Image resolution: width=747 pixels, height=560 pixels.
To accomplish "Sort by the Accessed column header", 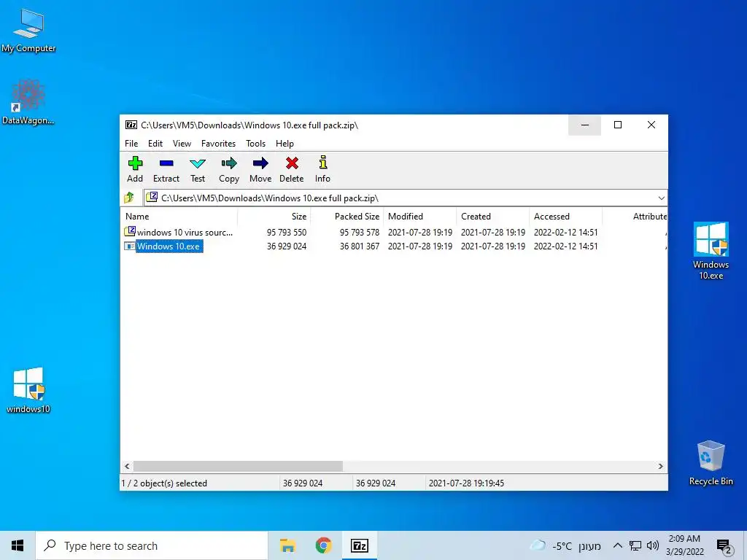I will click(x=565, y=216).
